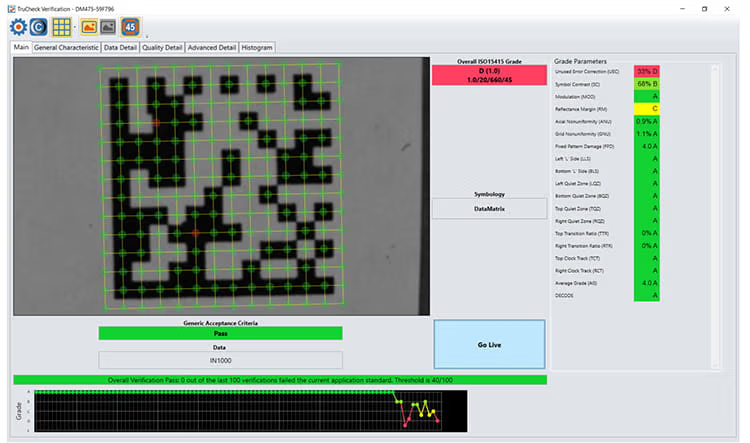The width and height of the screenshot is (750, 443).
Task: Switch to the Main tab
Action: pos(20,47)
